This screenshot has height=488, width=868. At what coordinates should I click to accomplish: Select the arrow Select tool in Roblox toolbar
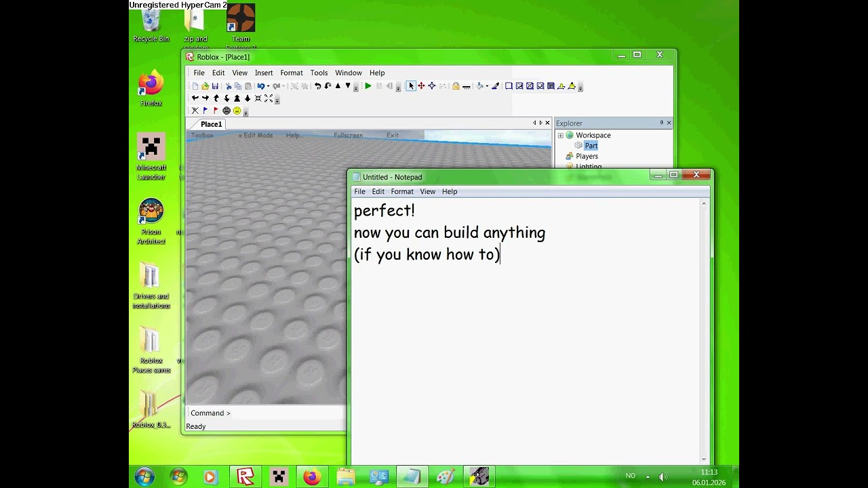click(x=411, y=86)
